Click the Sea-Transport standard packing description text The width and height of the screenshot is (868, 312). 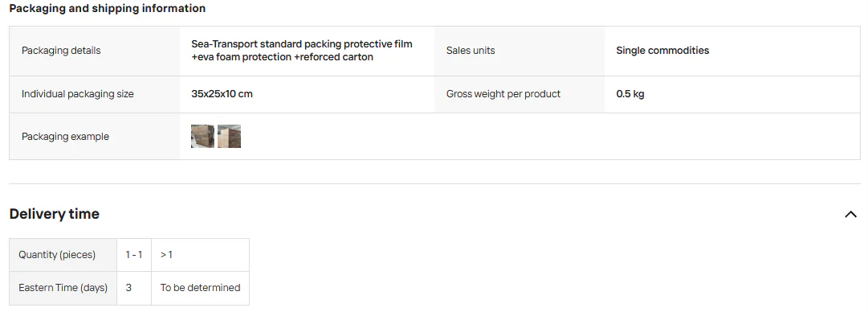(x=302, y=51)
